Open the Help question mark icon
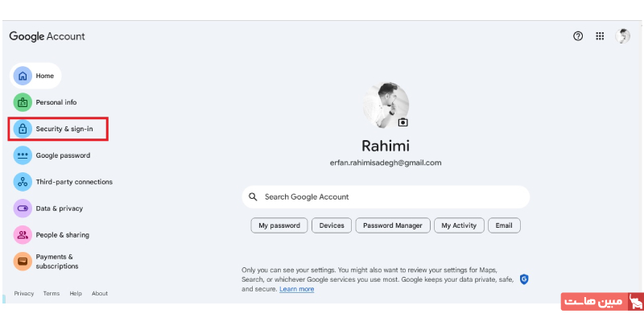 click(x=578, y=36)
